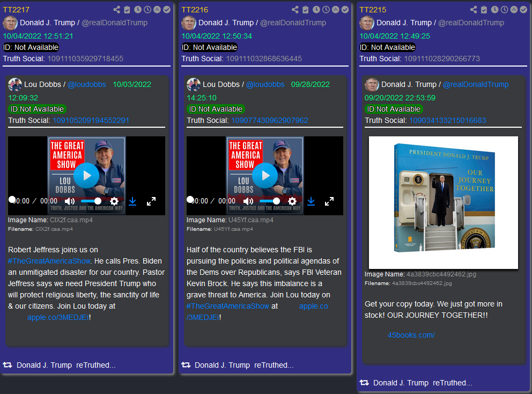Click reTruthed icon at bottom of TT2216
The height and width of the screenshot is (394, 532).
click(186, 365)
